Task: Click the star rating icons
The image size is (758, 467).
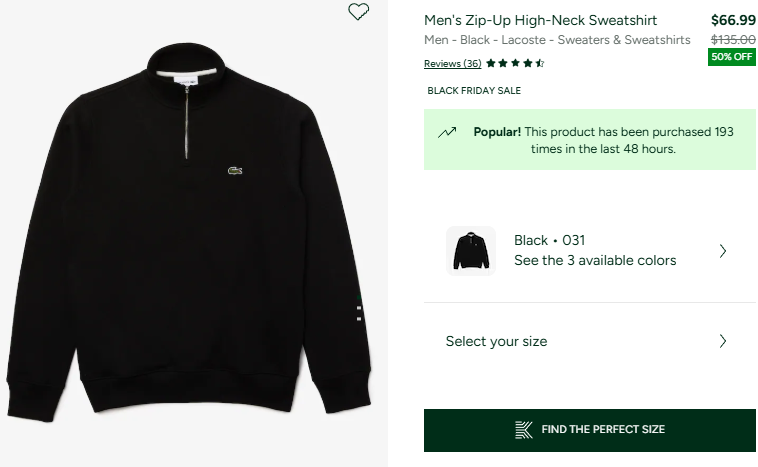Action: 515,63
